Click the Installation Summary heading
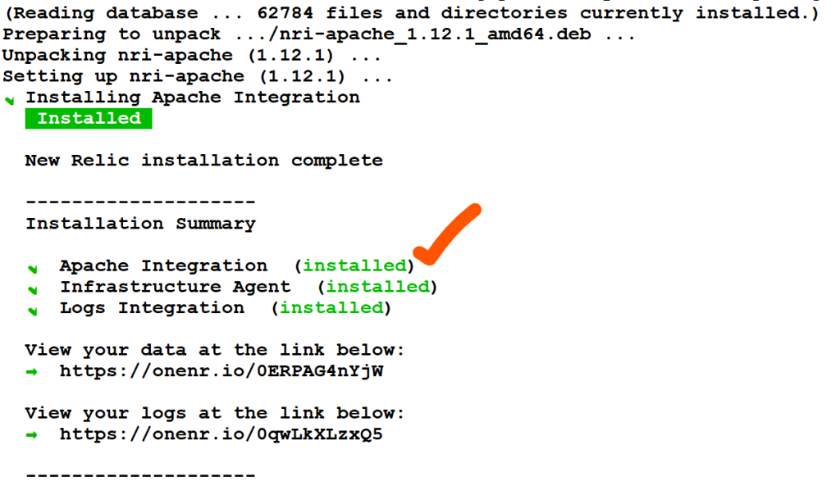The width and height of the screenshot is (840, 504). [140, 224]
